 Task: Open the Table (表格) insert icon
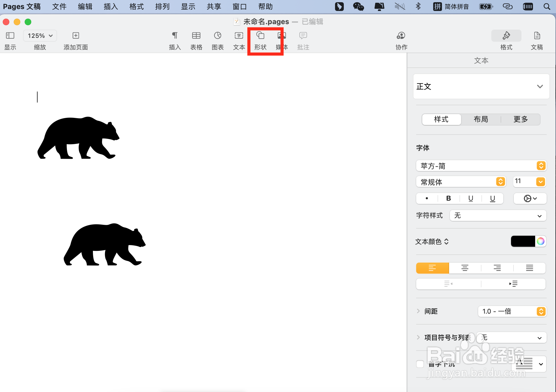196,36
